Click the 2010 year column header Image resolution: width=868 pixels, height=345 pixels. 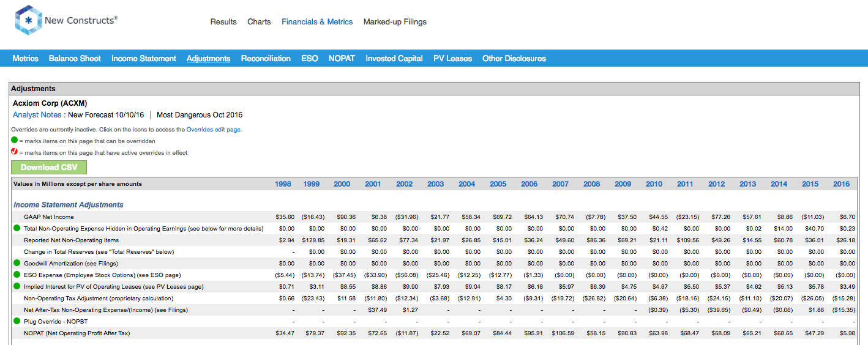click(x=654, y=184)
